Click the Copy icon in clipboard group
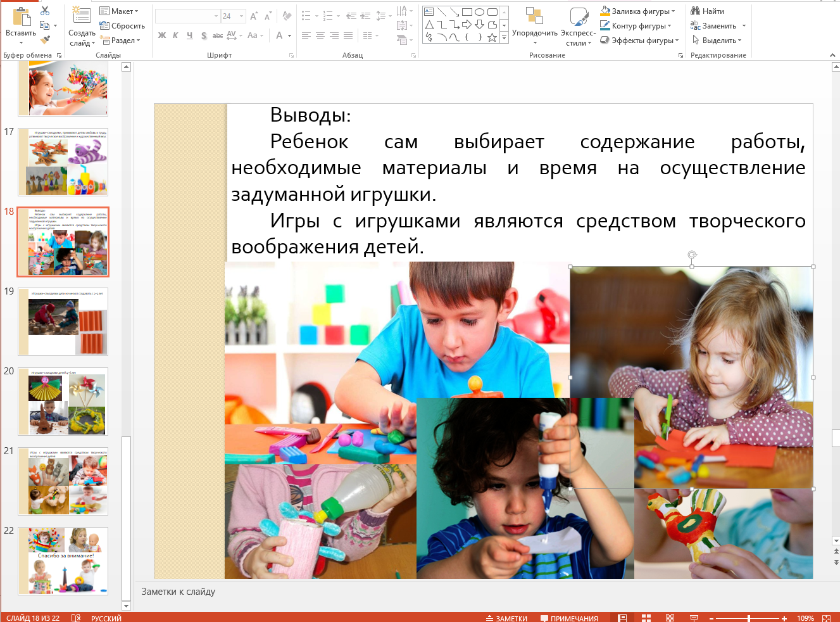The height and width of the screenshot is (622, 840). coord(45,25)
